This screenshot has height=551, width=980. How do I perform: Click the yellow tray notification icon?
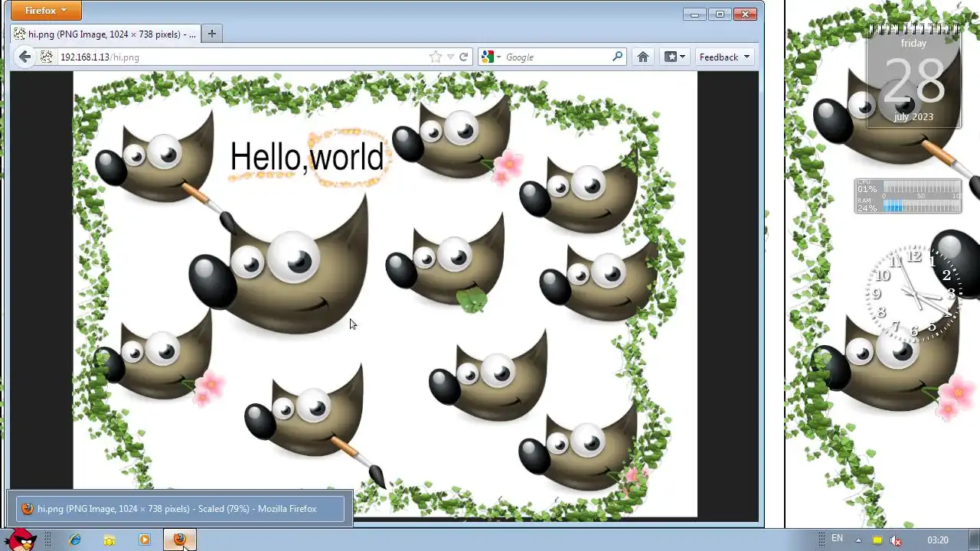pyautogui.click(x=877, y=540)
